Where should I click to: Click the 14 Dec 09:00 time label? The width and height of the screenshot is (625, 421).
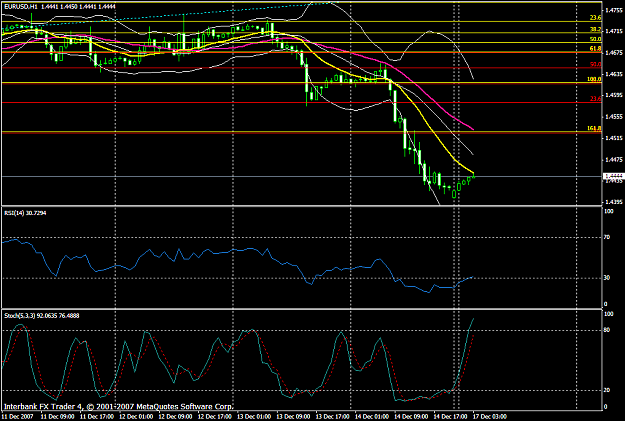(410, 416)
